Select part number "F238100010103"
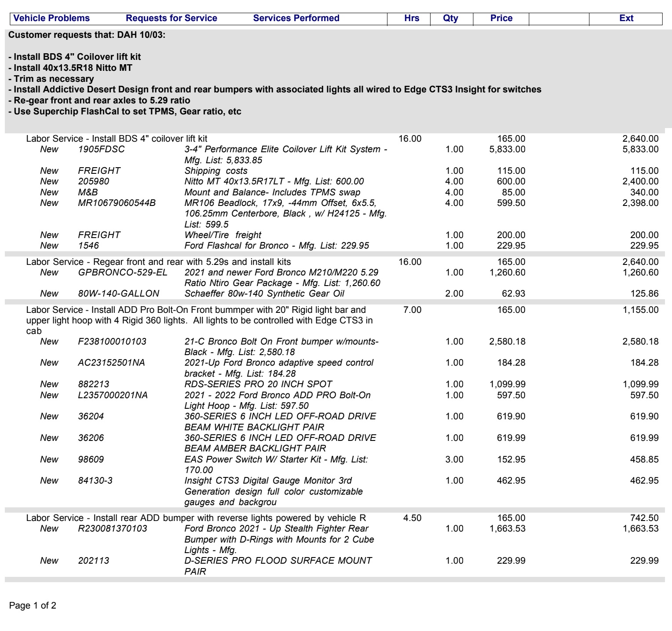The image size is (672, 631). [x=112, y=342]
